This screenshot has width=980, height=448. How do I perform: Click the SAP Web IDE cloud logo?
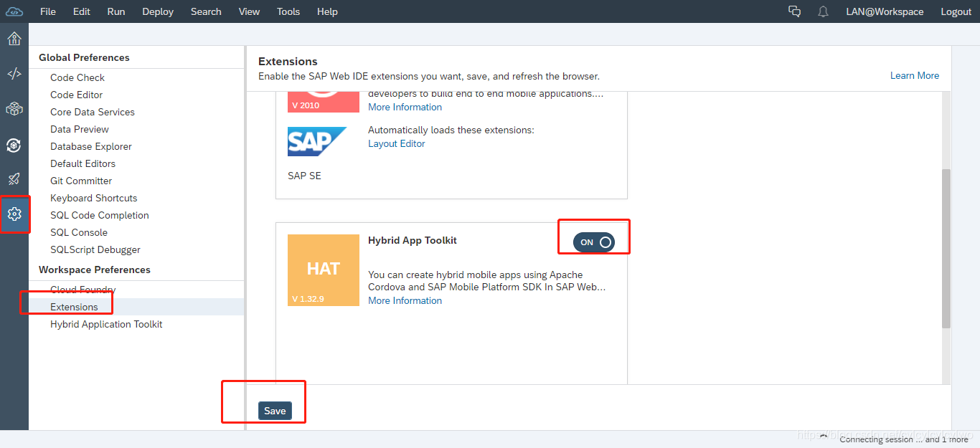(x=14, y=11)
